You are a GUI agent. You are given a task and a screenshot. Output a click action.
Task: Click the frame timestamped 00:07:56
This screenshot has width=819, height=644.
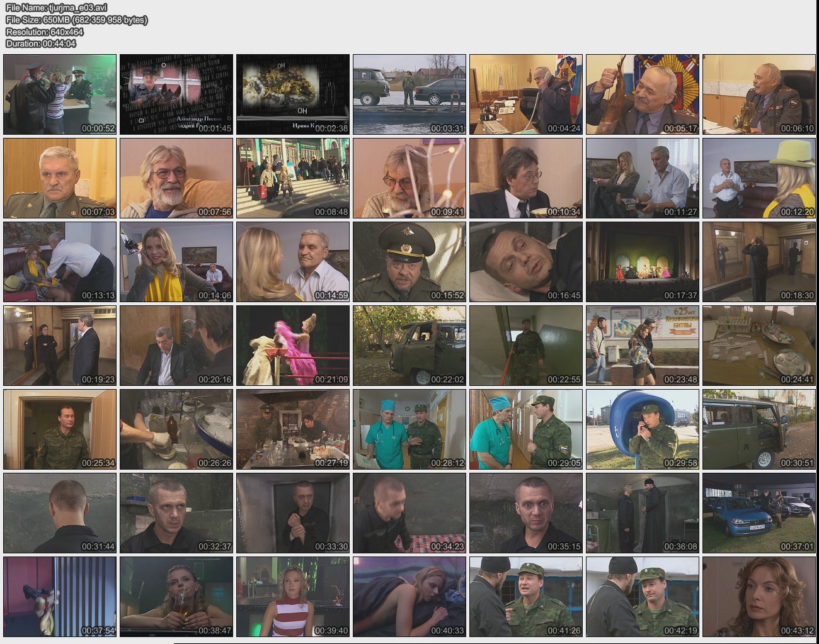click(x=176, y=178)
